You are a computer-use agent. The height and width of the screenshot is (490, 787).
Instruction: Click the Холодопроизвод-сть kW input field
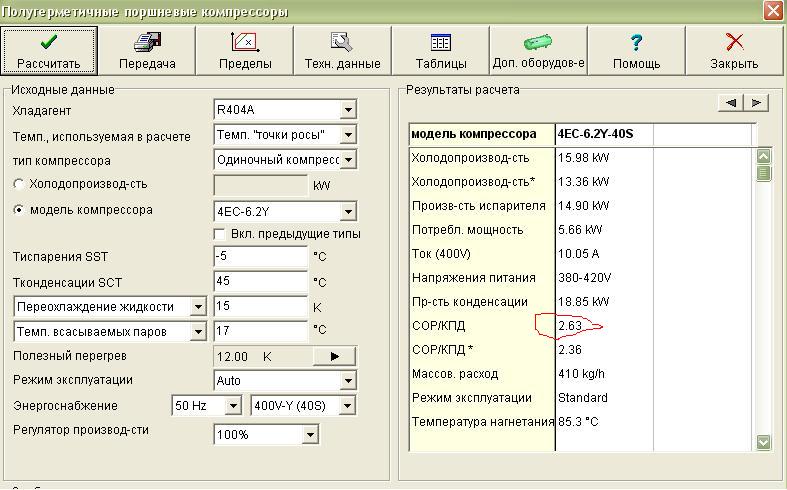260,185
